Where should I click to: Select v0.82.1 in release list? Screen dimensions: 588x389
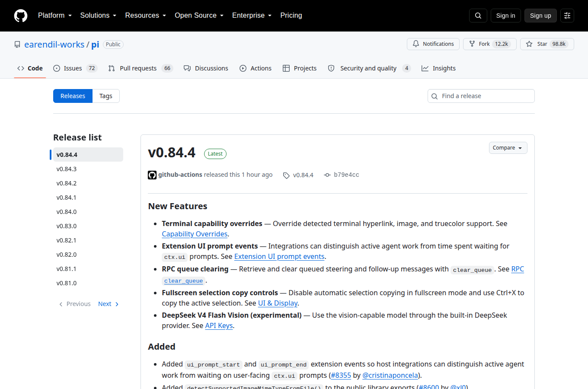pyautogui.click(x=88, y=240)
